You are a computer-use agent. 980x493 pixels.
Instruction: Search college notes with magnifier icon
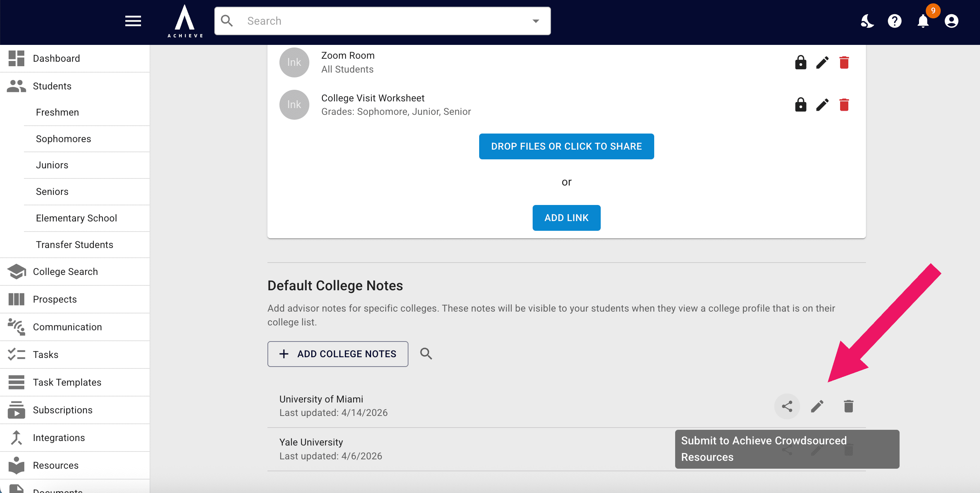(x=426, y=354)
